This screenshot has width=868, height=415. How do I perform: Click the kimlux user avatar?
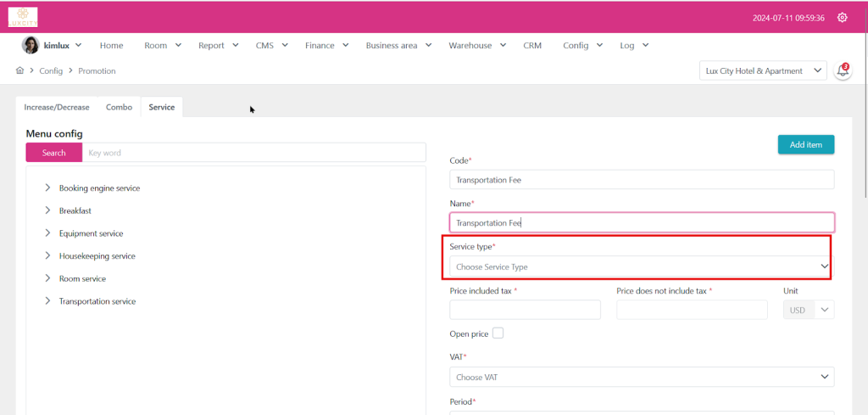pyautogui.click(x=30, y=46)
